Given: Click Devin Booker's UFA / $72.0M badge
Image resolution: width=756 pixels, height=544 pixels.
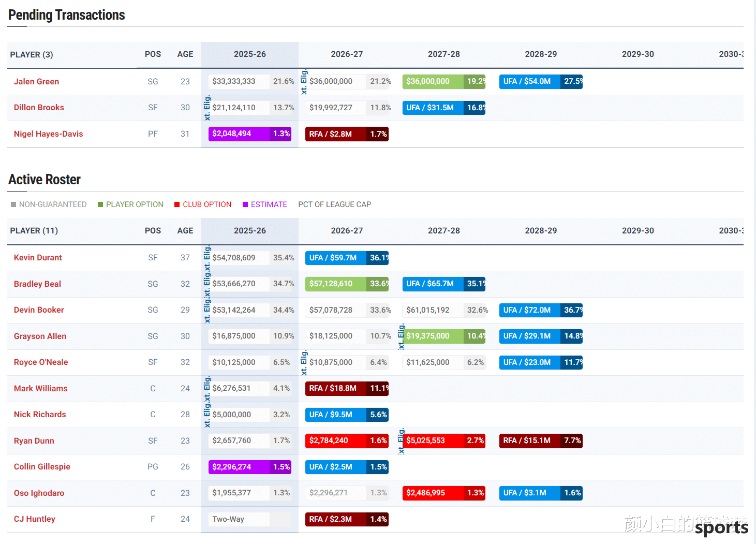Looking at the screenshot, I should coord(541,310).
